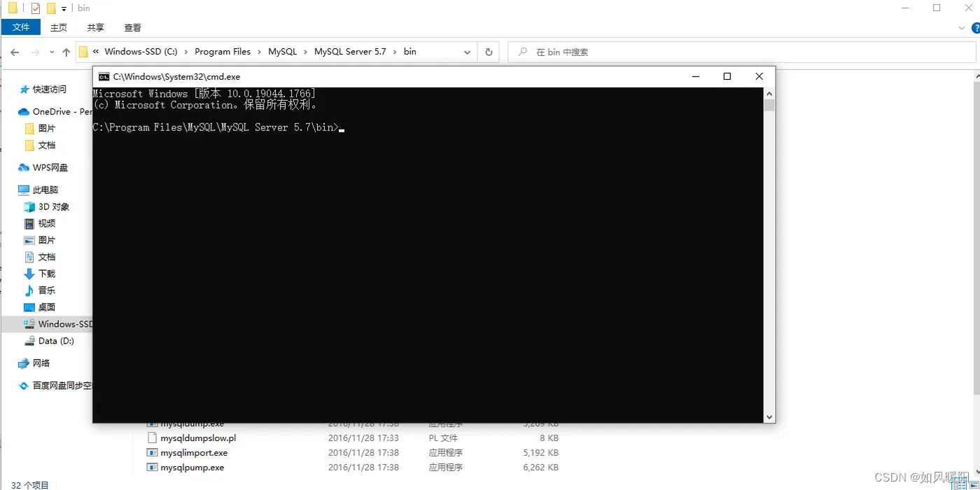Viewport: 980px width, 490px height.
Task: Switch to details view icon in status bar
Action: tap(960, 484)
